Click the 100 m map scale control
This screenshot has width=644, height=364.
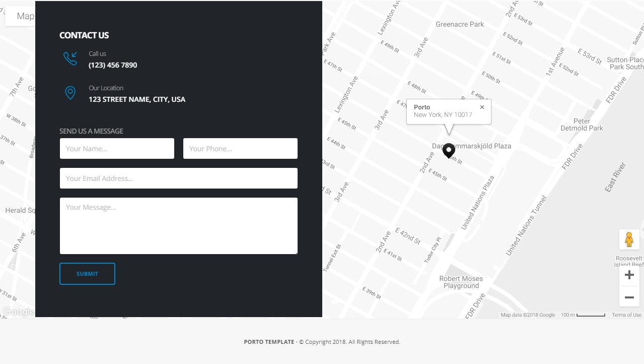(x=583, y=315)
